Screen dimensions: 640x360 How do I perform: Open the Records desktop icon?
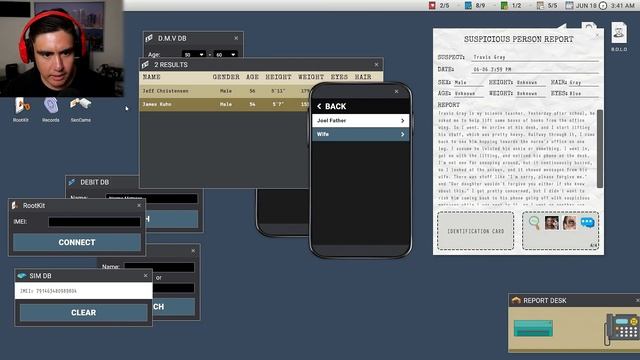click(x=51, y=106)
